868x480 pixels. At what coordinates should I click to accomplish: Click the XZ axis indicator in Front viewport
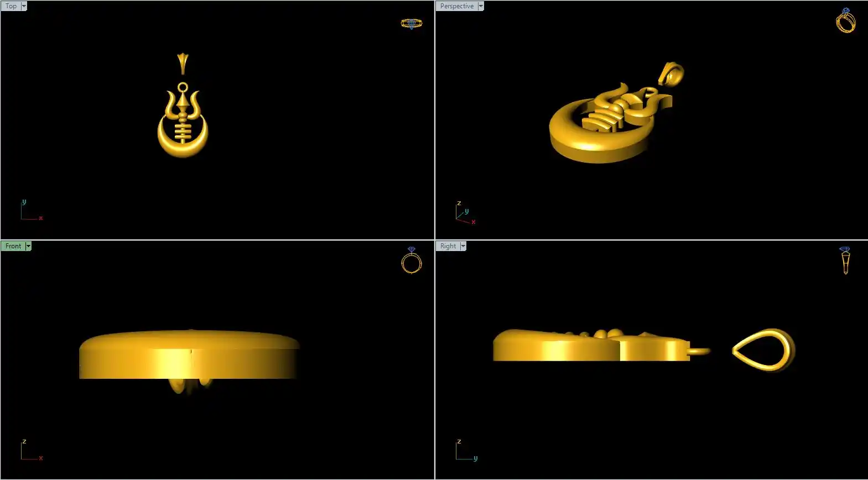pyautogui.click(x=30, y=451)
